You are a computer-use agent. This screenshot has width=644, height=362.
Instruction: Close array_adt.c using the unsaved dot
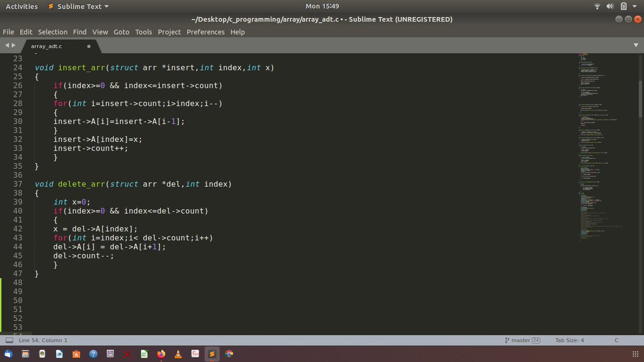pyautogui.click(x=89, y=46)
